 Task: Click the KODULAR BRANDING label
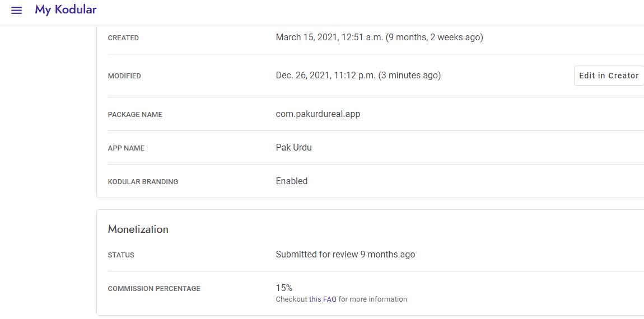point(143,182)
